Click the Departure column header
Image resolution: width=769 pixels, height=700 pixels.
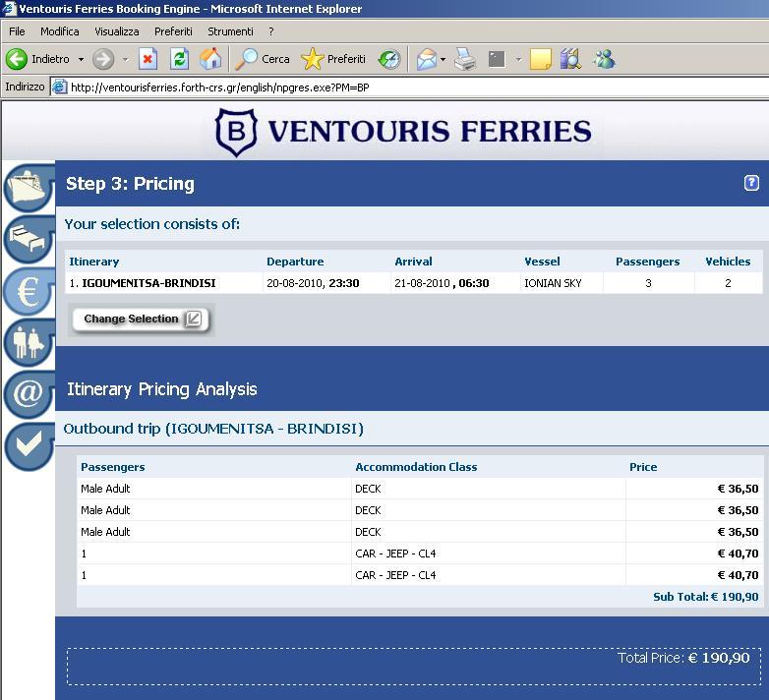tap(295, 262)
